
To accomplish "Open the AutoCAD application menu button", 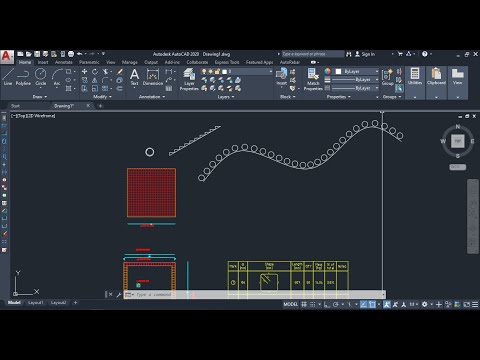I will pyautogui.click(x=7, y=56).
